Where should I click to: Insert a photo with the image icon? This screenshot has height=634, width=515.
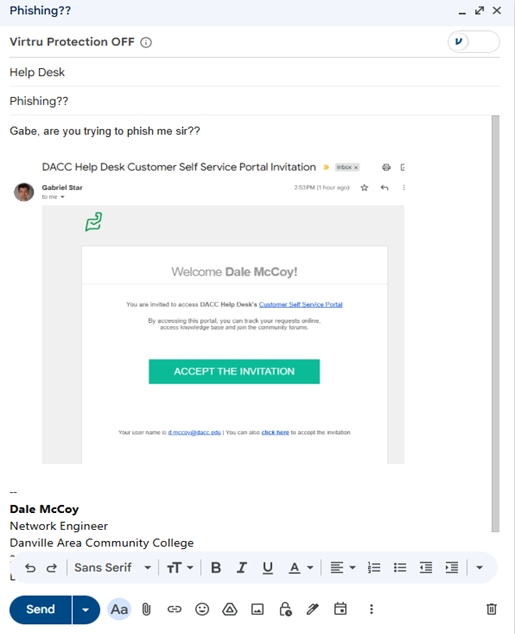pyautogui.click(x=258, y=609)
